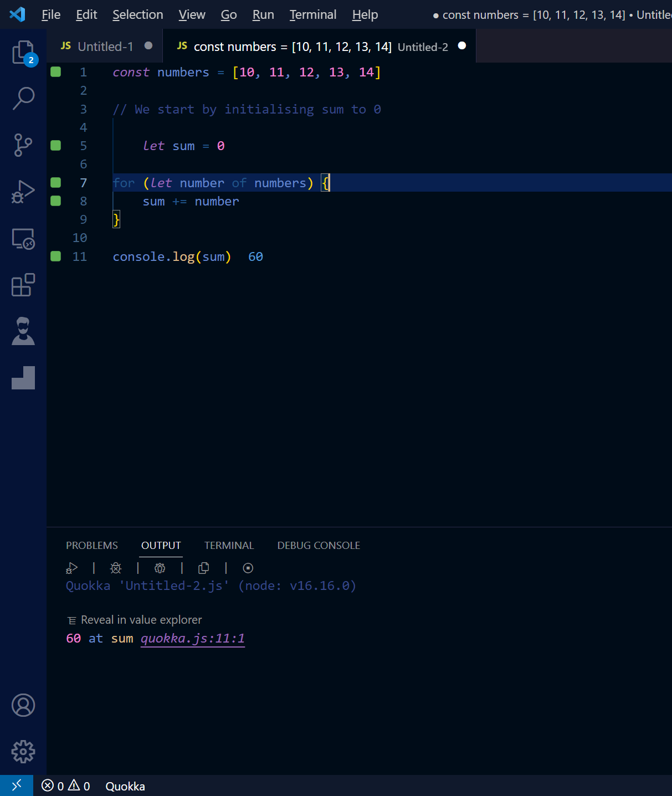Viewport: 672px width, 796px height.
Task: Click line number 9 in the gutter
Action: [x=84, y=219]
